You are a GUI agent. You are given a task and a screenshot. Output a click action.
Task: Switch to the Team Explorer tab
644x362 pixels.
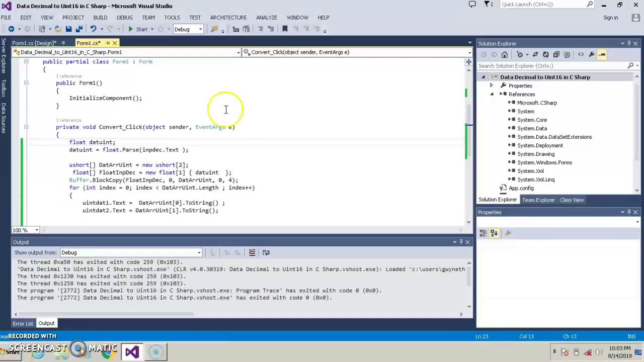(x=538, y=200)
